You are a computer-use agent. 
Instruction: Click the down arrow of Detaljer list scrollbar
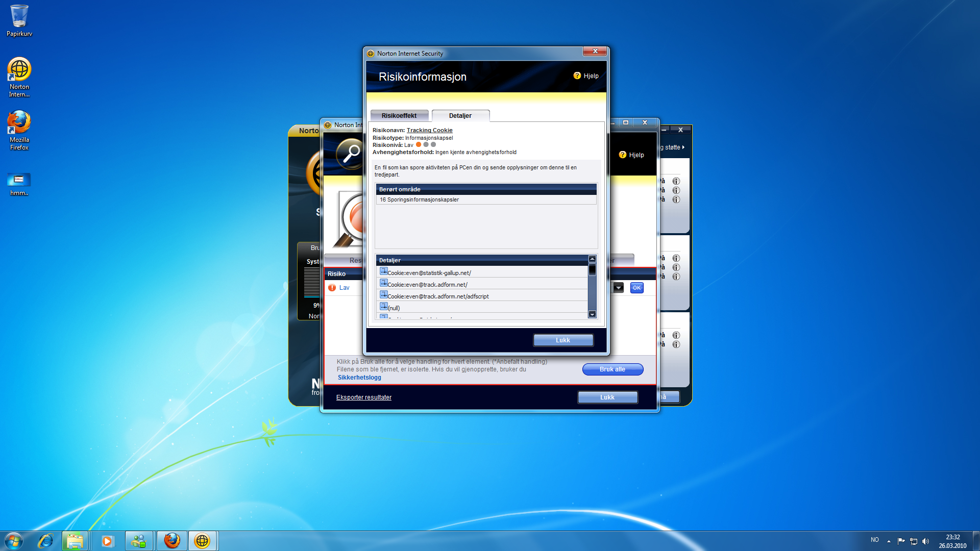tap(592, 314)
